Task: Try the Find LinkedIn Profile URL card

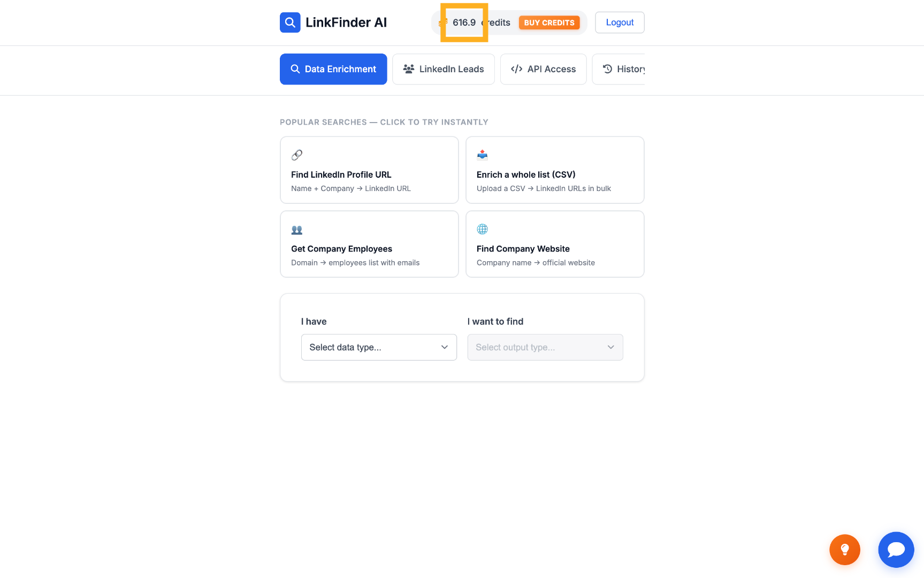Action: point(369,170)
